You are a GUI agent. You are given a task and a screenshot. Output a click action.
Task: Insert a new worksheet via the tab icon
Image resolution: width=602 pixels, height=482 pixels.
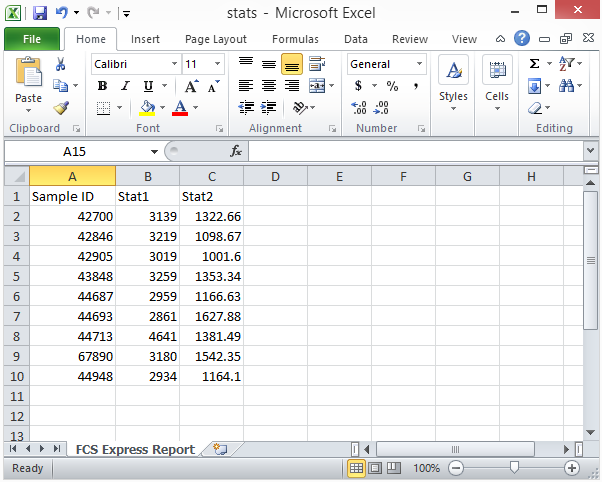coord(220,450)
